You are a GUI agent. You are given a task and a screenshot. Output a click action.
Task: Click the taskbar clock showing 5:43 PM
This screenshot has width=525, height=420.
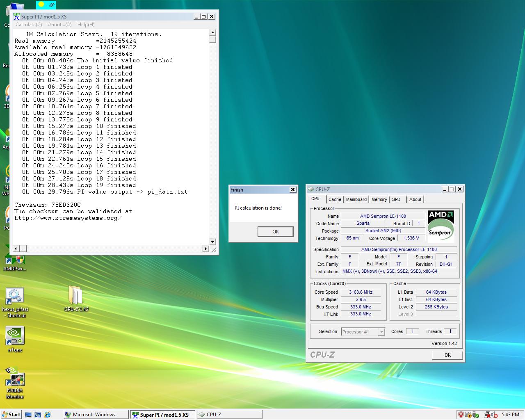510,415
